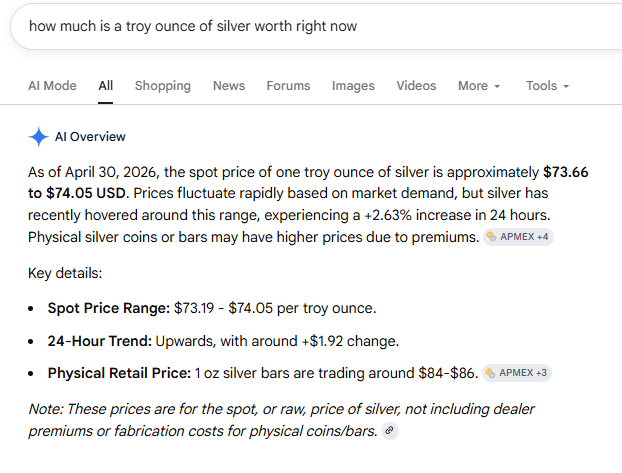Open the Forums tab
The width and height of the screenshot is (622, 473).
(x=288, y=86)
